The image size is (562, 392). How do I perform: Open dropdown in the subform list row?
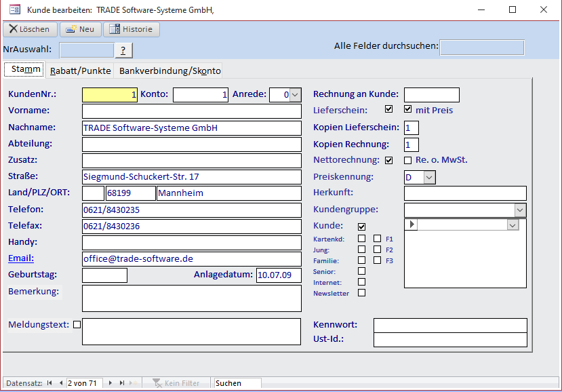pos(513,225)
